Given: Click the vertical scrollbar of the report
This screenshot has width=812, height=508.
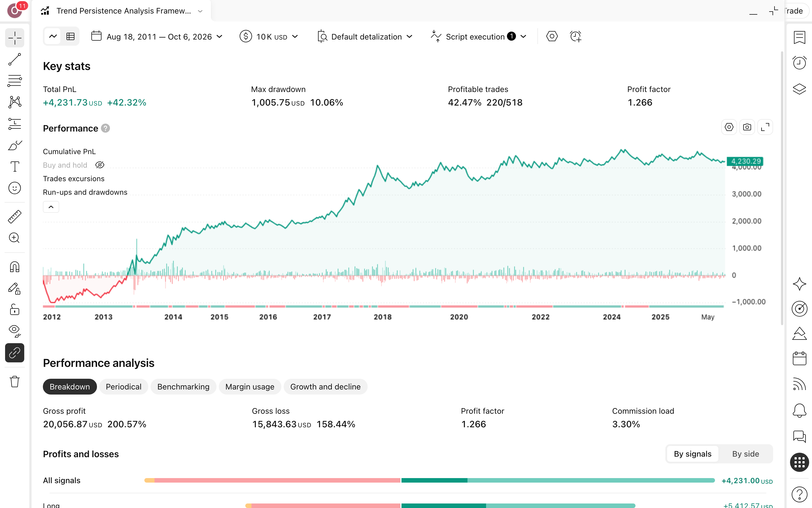Looking at the screenshot, I should pos(782,188).
